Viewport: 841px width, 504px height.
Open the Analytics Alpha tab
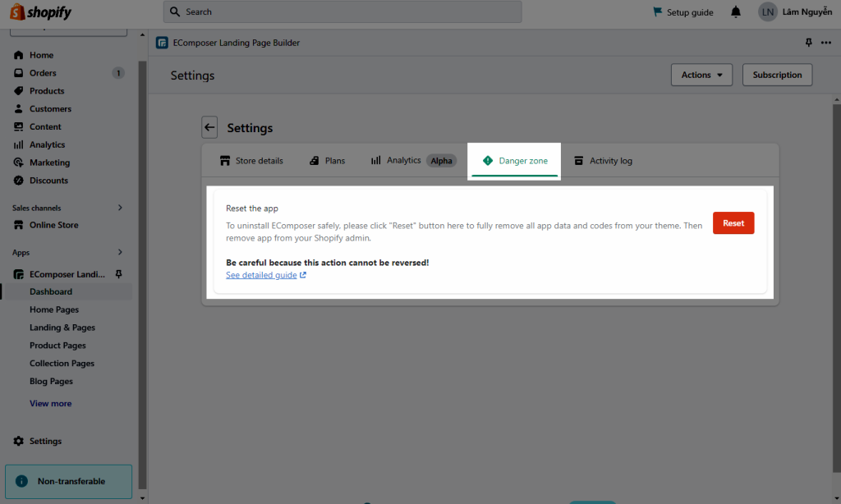[413, 160]
